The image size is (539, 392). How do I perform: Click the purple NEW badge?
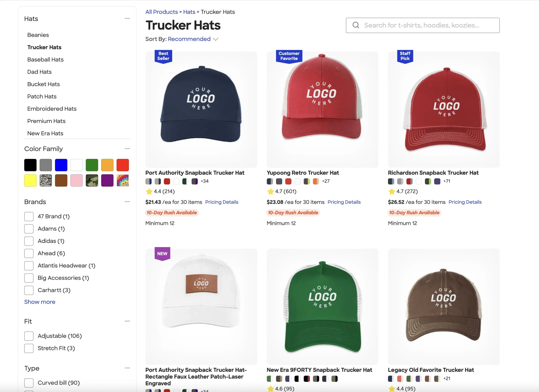pos(162,254)
